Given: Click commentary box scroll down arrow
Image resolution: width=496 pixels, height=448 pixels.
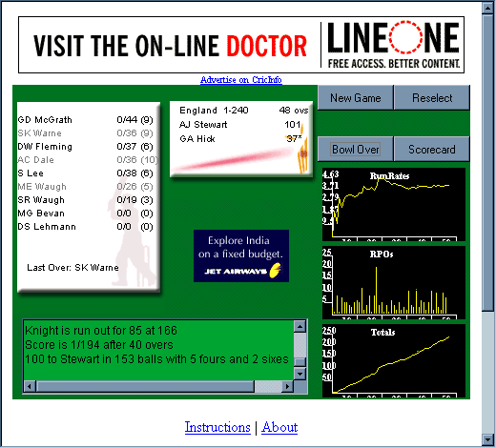Looking at the screenshot, I should pos(300,374).
